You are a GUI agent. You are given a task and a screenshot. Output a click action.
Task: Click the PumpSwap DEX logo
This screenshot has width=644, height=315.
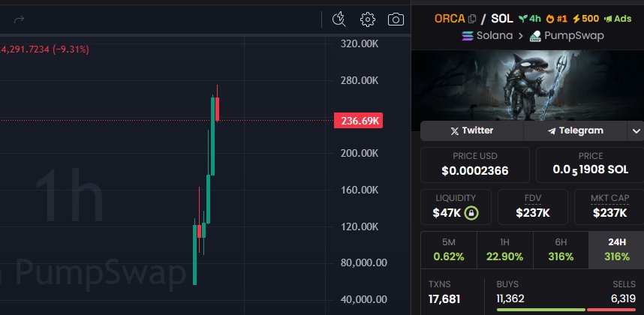[x=535, y=36]
